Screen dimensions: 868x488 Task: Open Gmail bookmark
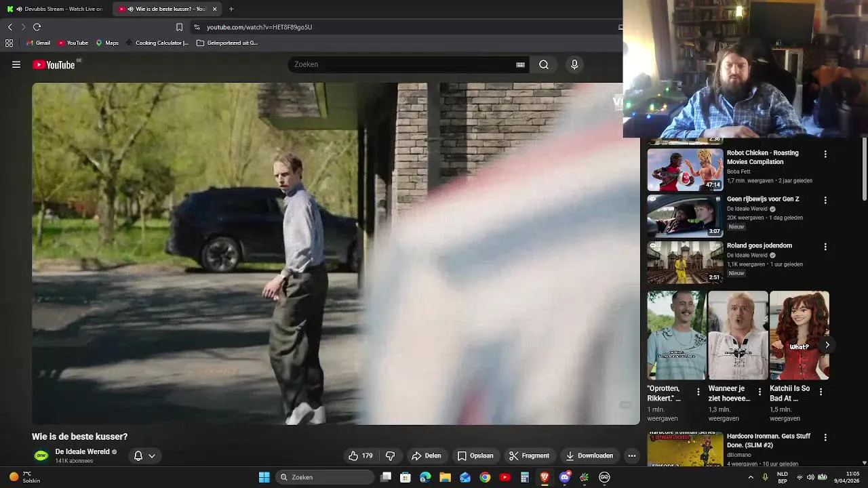[x=38, y=43]
